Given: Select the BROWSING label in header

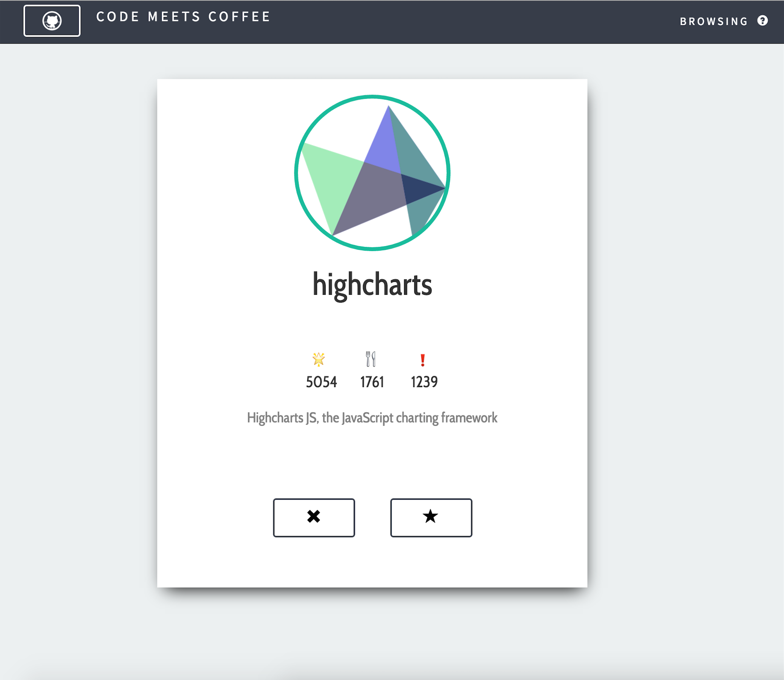Looking at the screenshot, I should (x=714, y=21).
